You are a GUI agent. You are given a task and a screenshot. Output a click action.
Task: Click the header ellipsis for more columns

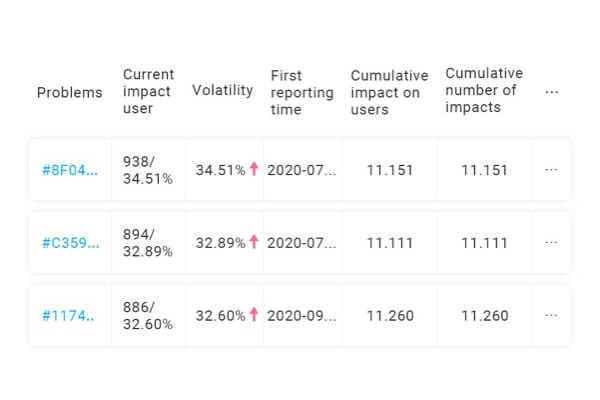pyautogui.click(x=551, y=91)
